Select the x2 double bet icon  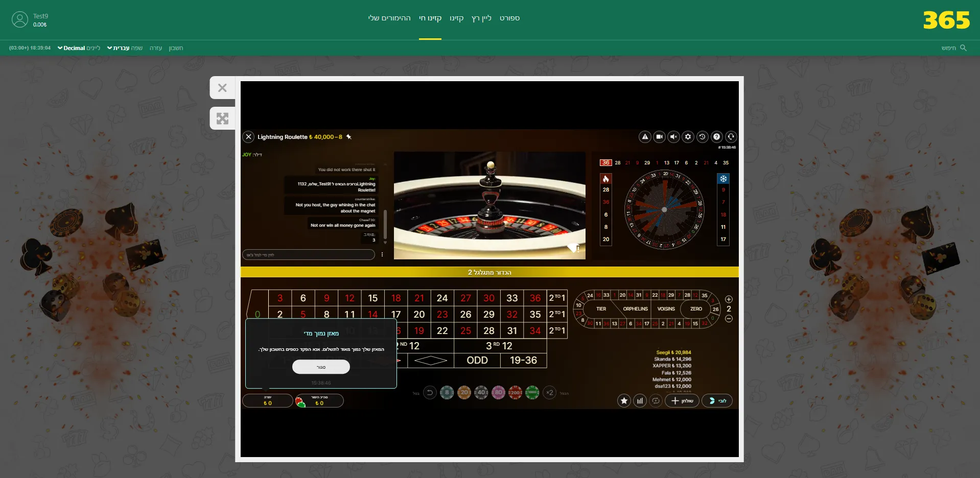tap(550, 393)
